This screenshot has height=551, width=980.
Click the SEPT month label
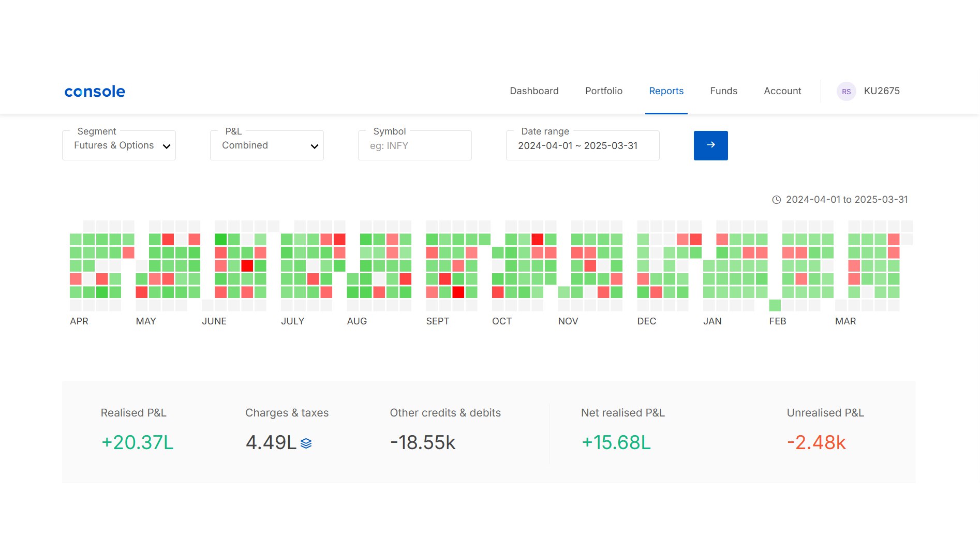point(437,321)
